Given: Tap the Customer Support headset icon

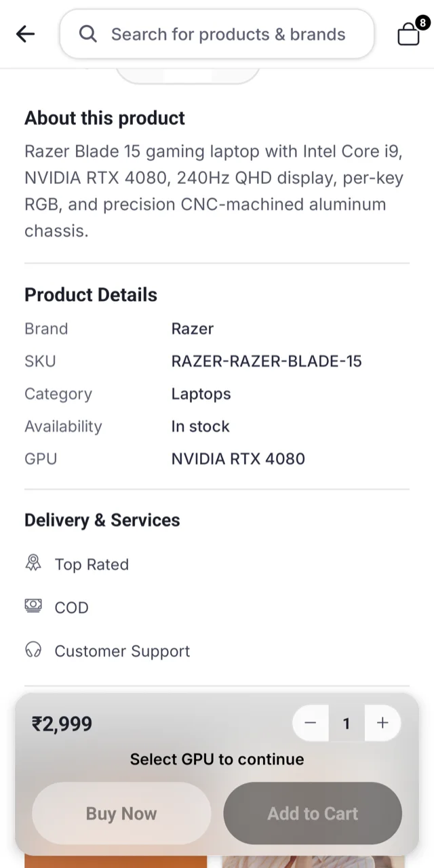Looking at the screenshot, I should 33,650.
